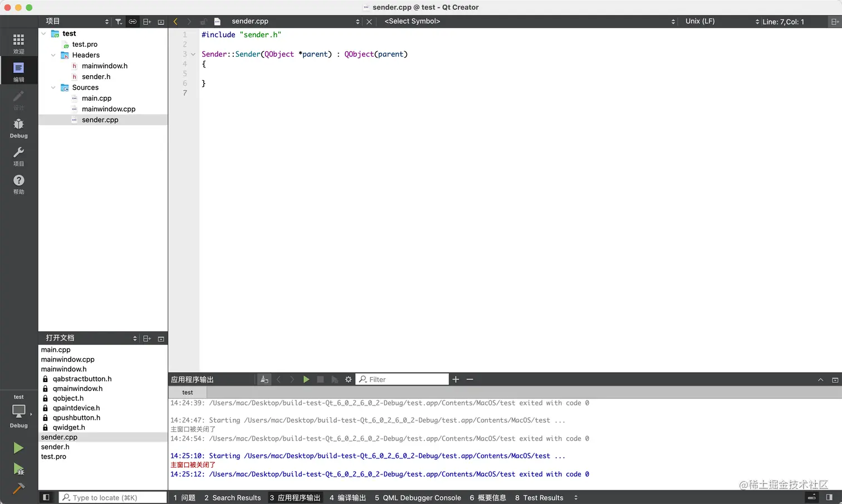The width and height of the screenshot is (842, 504).
Task: Select mainwindow.h in Headers
Action: [105, 66]
